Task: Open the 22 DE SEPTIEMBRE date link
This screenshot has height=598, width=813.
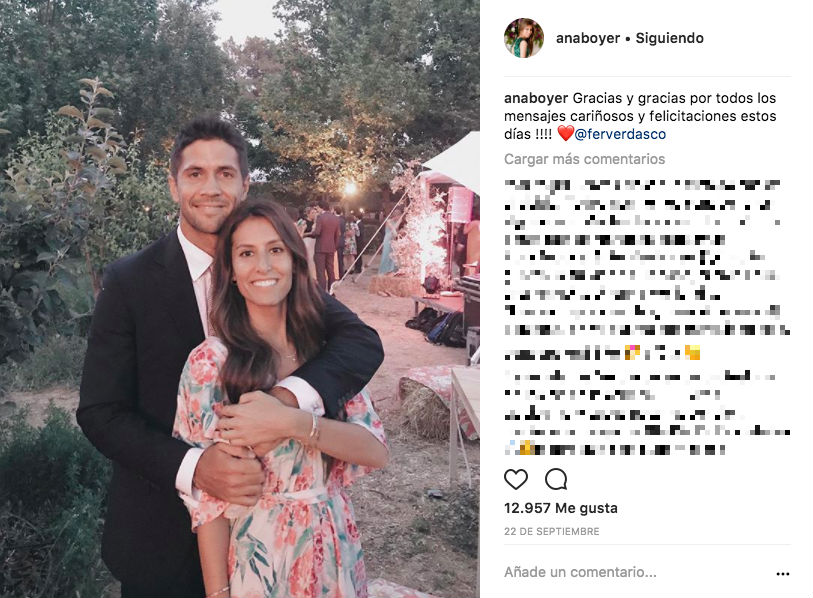Action: click(552, 532)
